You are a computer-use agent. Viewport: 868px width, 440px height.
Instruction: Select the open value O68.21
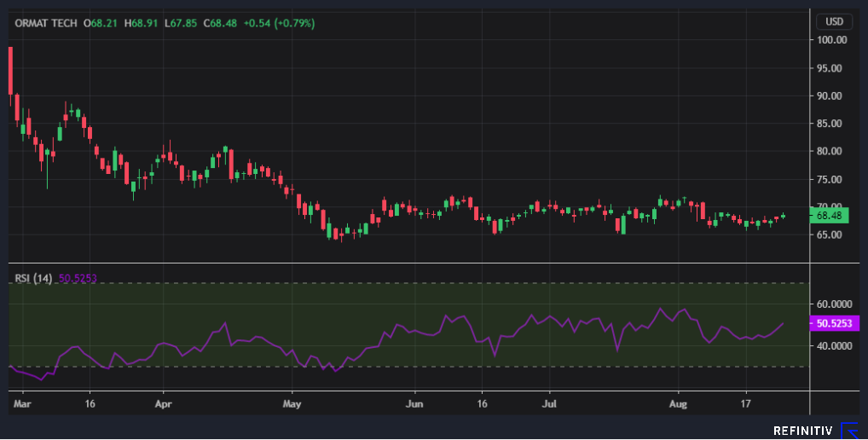(101, 23)
